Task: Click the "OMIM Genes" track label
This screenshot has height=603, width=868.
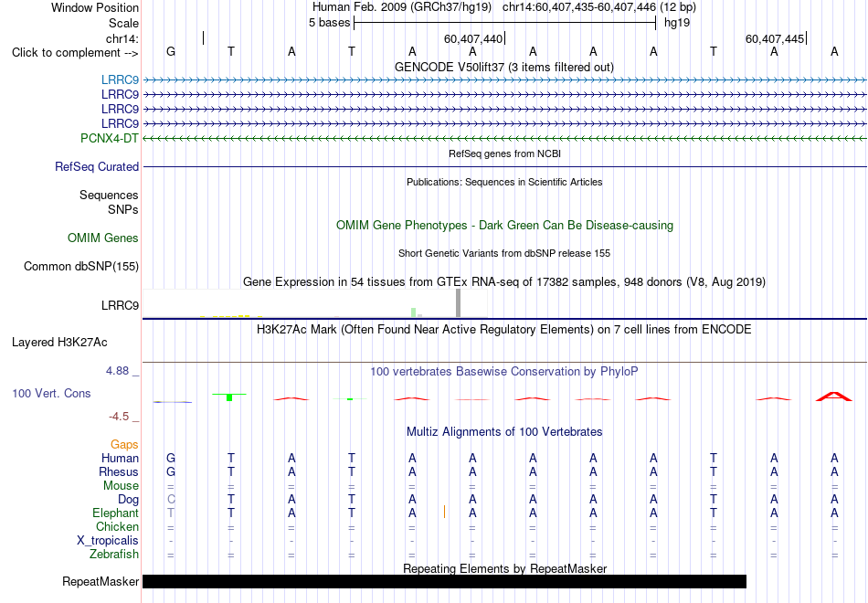Action: click(103, 238)
